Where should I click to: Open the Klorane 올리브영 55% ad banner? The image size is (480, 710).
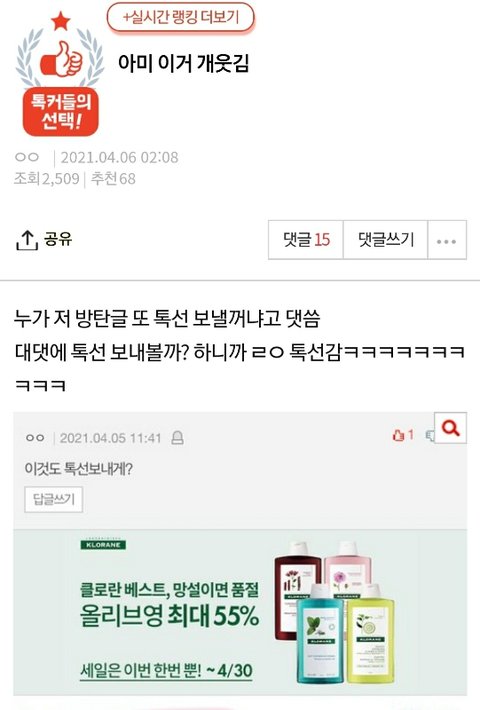[x=240, y=612]
